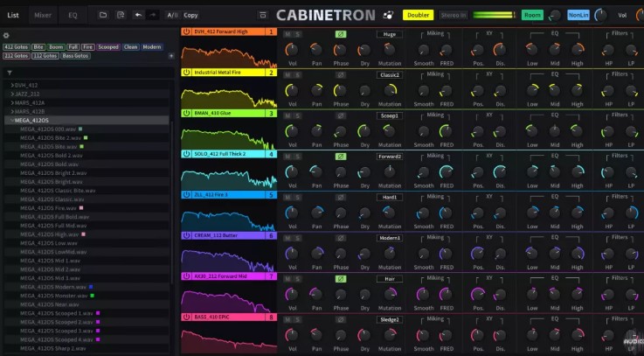This screenshot has width=644, height=356.
Task: Click the green Room button
Action: pyautogui.click(x=532, y=15)
